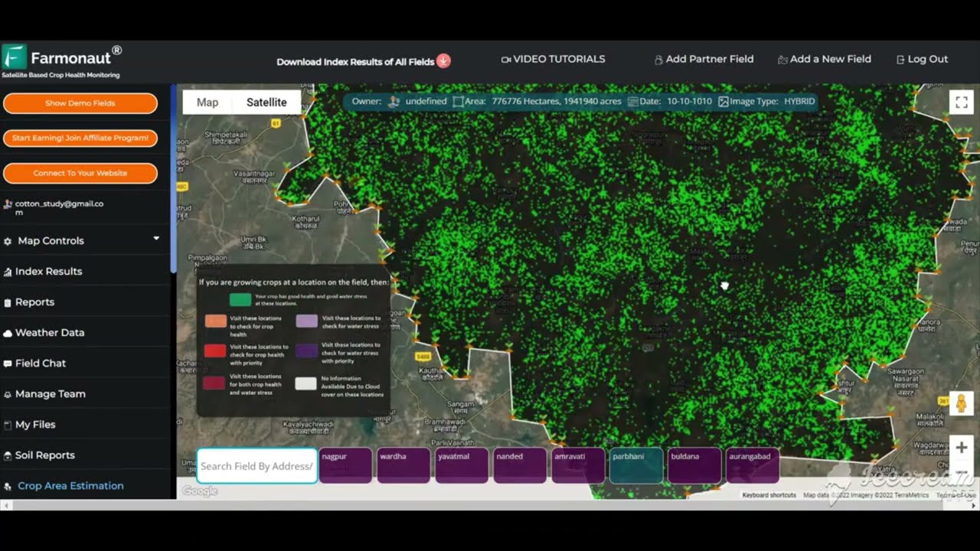The height and width of the screenshot is (551, 980).
Task: Select the parbhani field tile
Action: tap(636, 465)
